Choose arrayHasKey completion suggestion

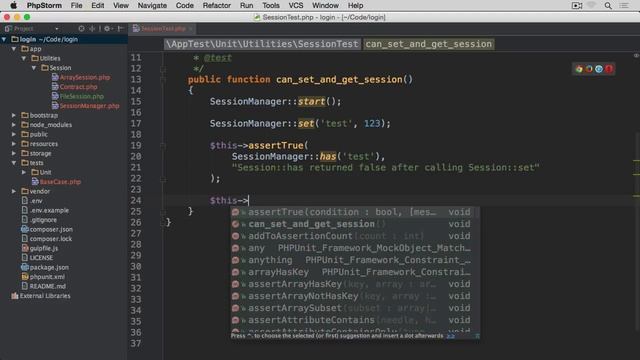coord(355,272)
